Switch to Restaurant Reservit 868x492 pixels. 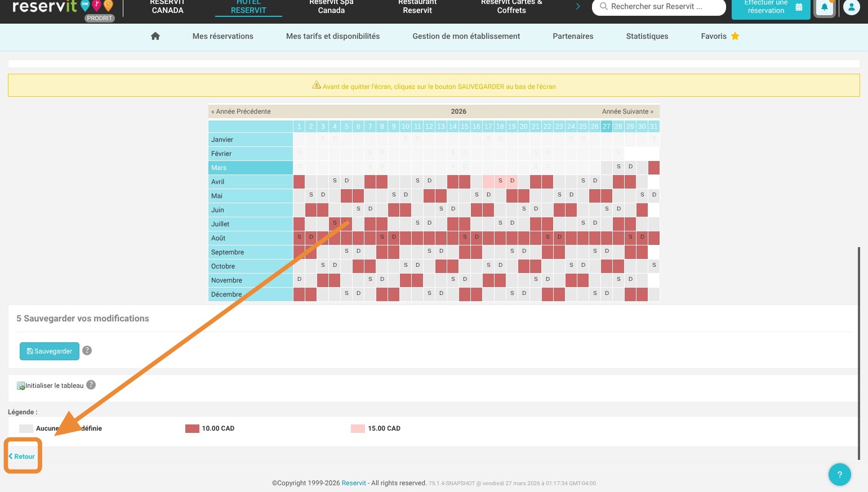pyautogui.click(x=417, y=7)
